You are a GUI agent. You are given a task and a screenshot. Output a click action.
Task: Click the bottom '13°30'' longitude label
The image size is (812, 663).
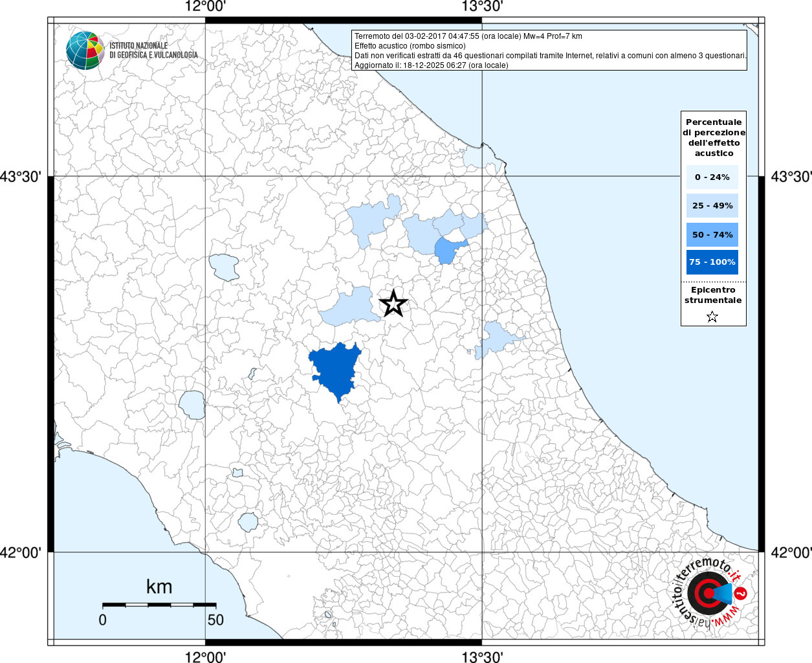(x=482, y=657)
